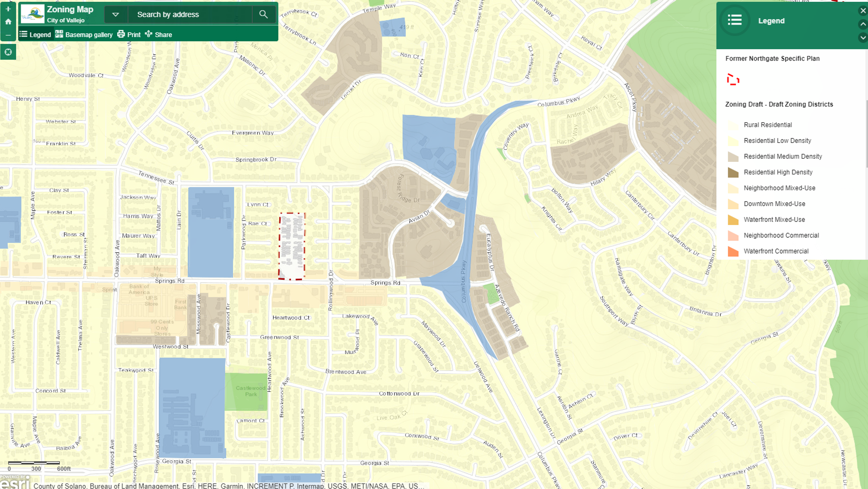Open the Basemap gallery
This screenshot has width=868, height=489.
[84, 34]
